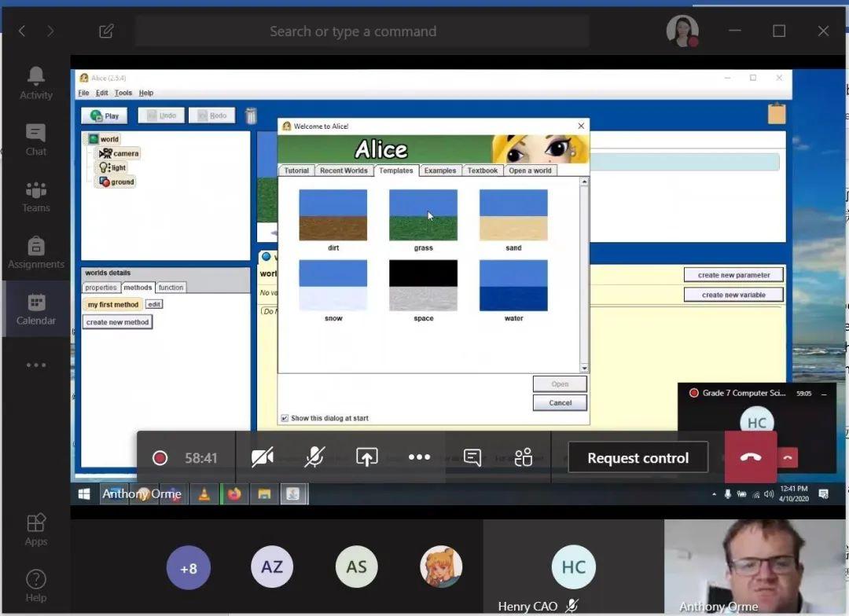Select the anime-avatar participant
Screen dimensions: 849x616
pos(441,566)
